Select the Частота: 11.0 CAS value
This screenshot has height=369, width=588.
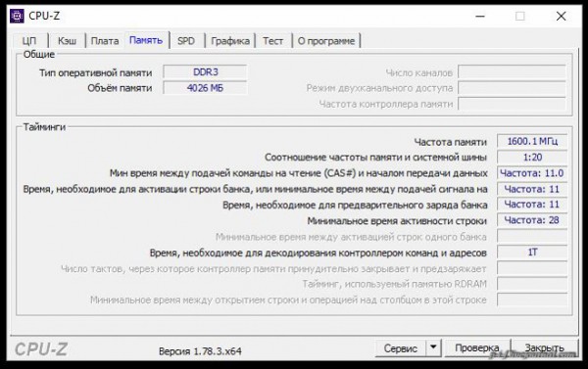pyautogui.click(x=532, y=173)
